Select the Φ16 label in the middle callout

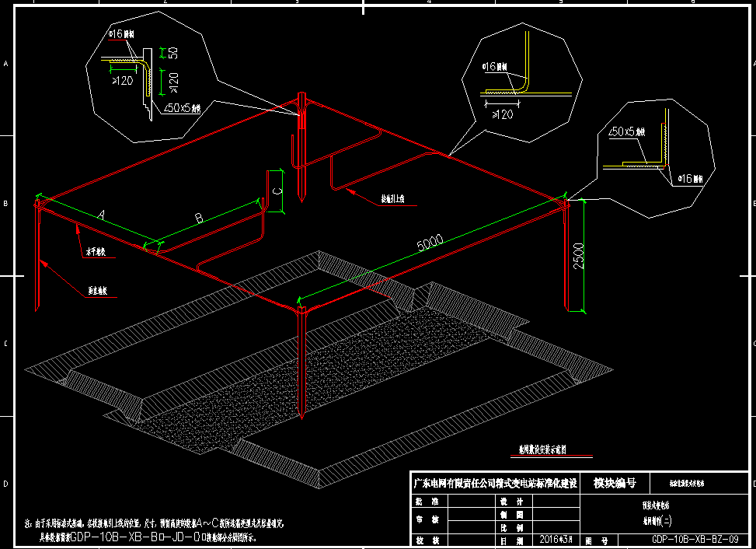[x=494, y=66]
